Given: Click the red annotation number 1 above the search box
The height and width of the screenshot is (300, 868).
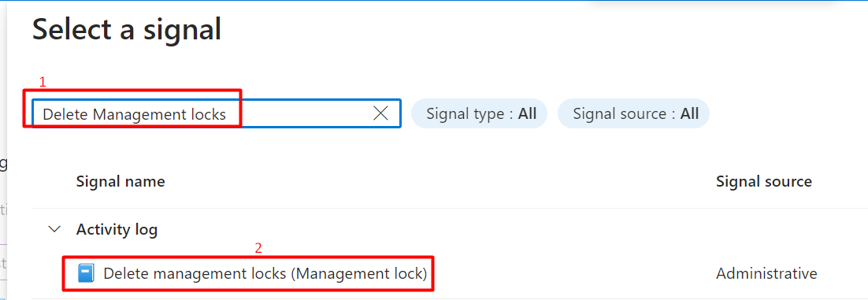Looking at the screenshot, I should pos(42,82).
